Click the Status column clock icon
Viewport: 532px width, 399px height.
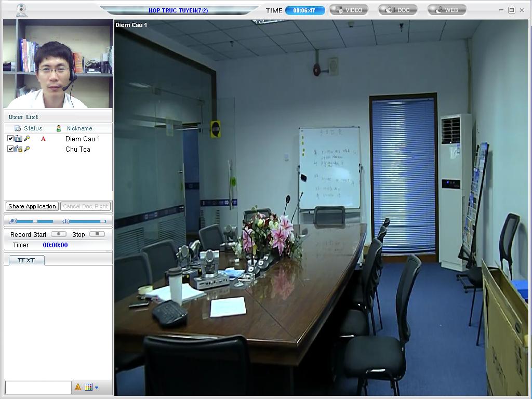18,128
